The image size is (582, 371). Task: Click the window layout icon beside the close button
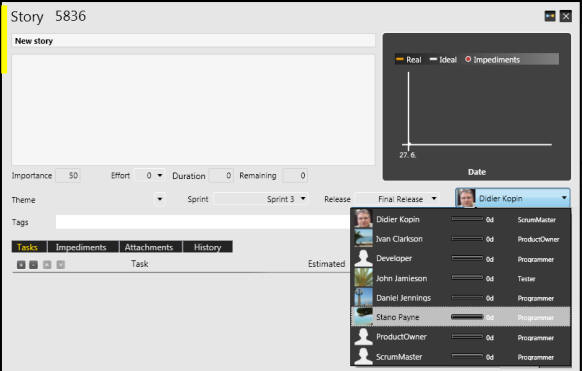click(x=550, y=16)
